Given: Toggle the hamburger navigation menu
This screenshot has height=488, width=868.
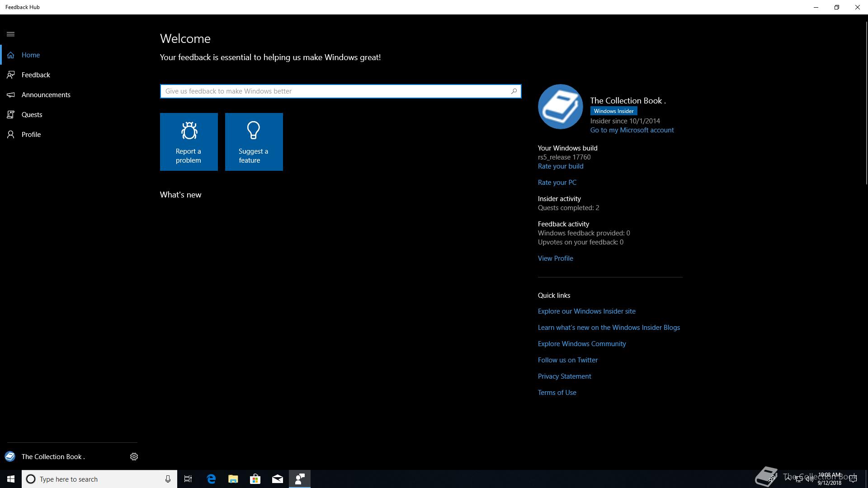Looking at the screenshot, I should coord(10,34).
